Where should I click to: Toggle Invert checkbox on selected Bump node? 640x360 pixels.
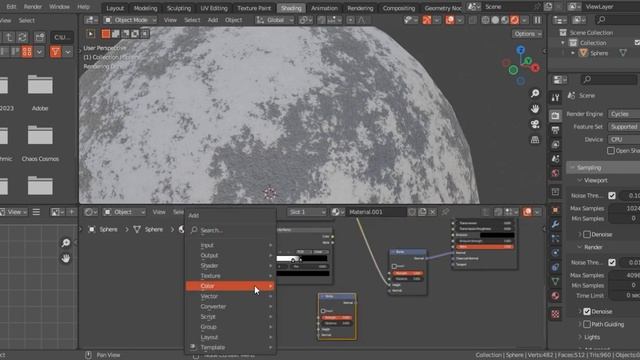point(323,311)
